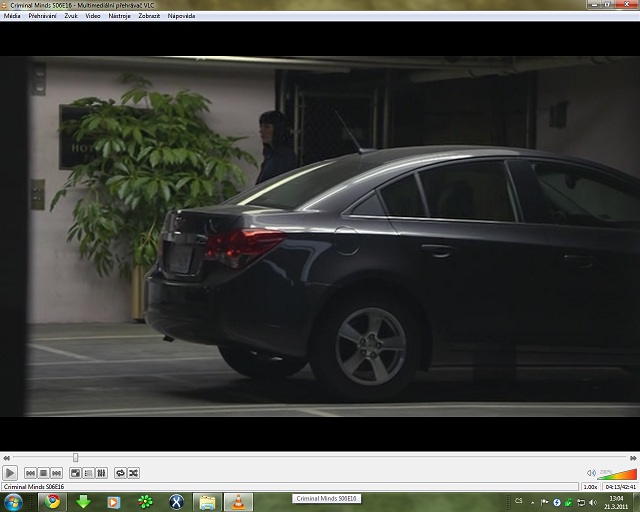Open the Zobrazit menu
Viewport: 640px width, 512px height.
pyautogui.click(x=149, y=16)
